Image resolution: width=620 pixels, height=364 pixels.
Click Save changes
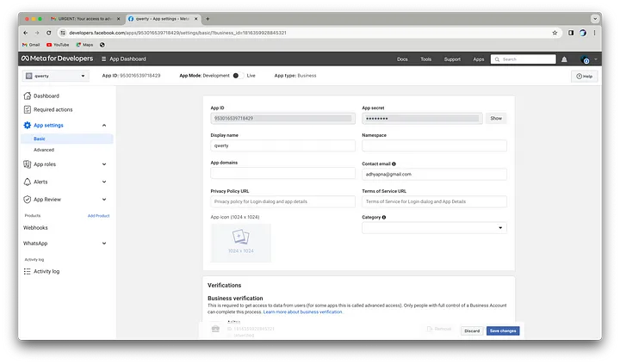point(503,330)
